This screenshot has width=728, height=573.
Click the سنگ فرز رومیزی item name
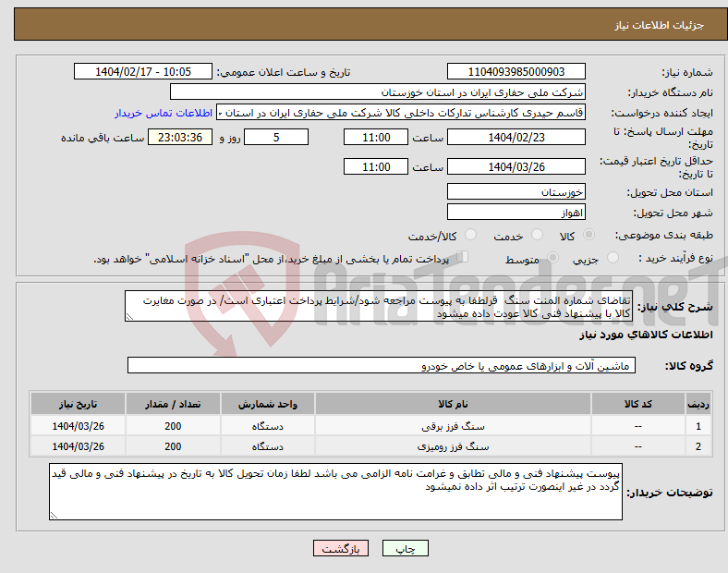point(453,446)
